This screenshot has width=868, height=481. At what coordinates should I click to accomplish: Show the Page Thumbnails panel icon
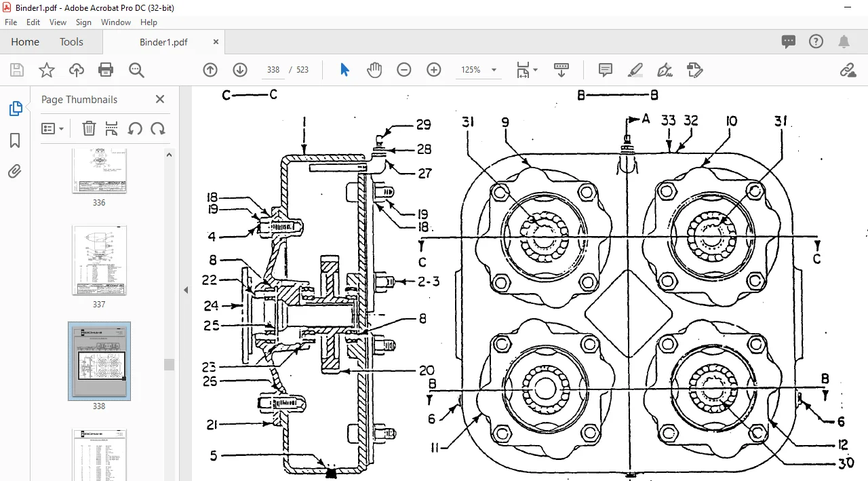click(15, 109)
